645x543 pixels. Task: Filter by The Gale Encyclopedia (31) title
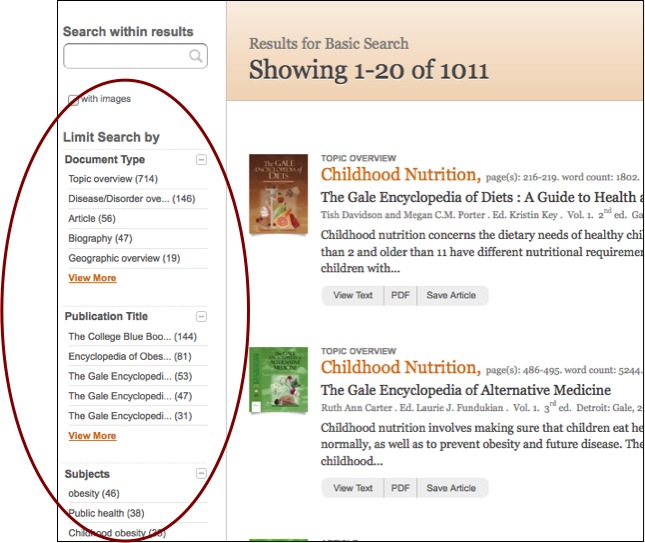pyautogui.click(x=130, y=416)
